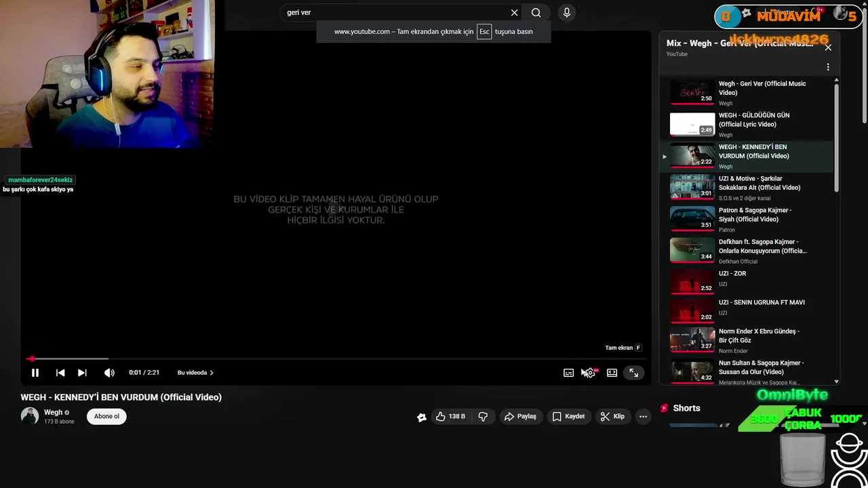Click the 'Mix - Wegh - Geri Ver' playlist title
Image resolution: width=868 pixels, height=488 pixels.
[739, 43]
